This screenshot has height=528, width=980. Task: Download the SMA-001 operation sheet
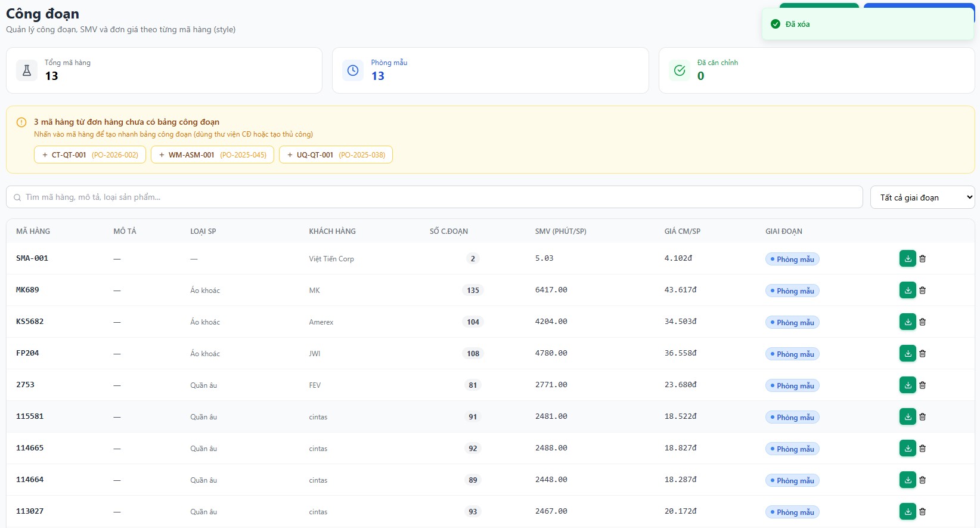(x=907, y=258)
